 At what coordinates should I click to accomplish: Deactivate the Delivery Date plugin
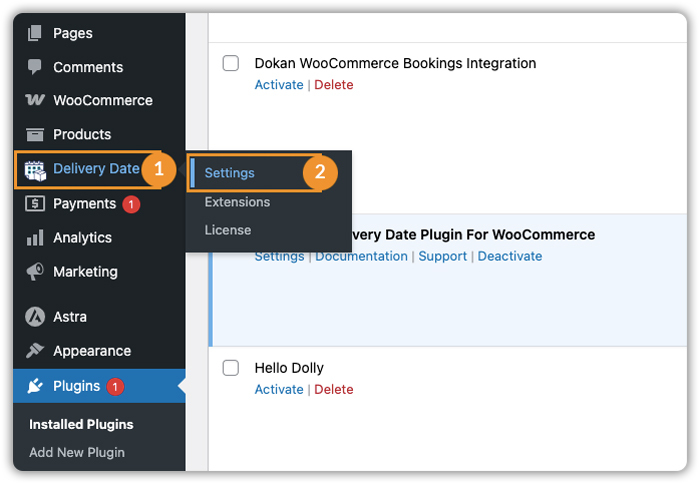click(x=510, y=256)
